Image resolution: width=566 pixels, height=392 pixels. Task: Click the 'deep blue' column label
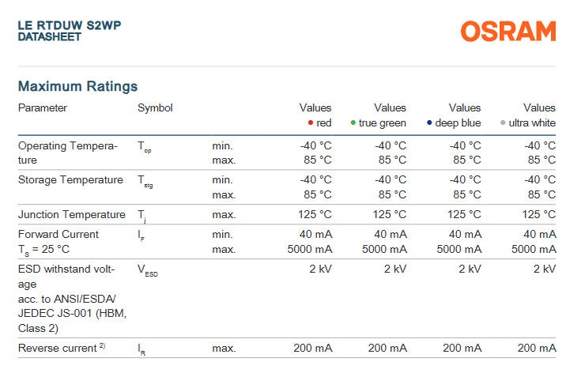[458, 123]
